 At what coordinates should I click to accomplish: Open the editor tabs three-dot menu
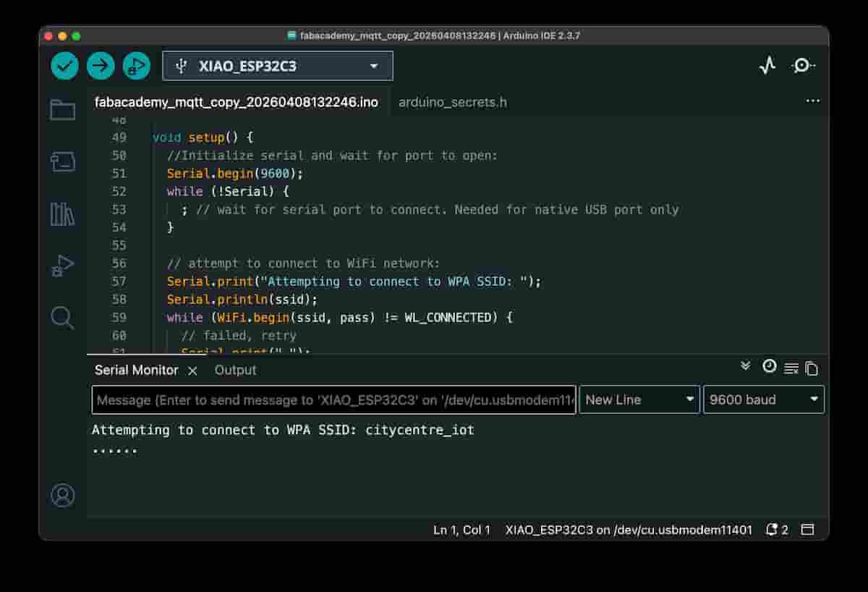click(813, 101)
